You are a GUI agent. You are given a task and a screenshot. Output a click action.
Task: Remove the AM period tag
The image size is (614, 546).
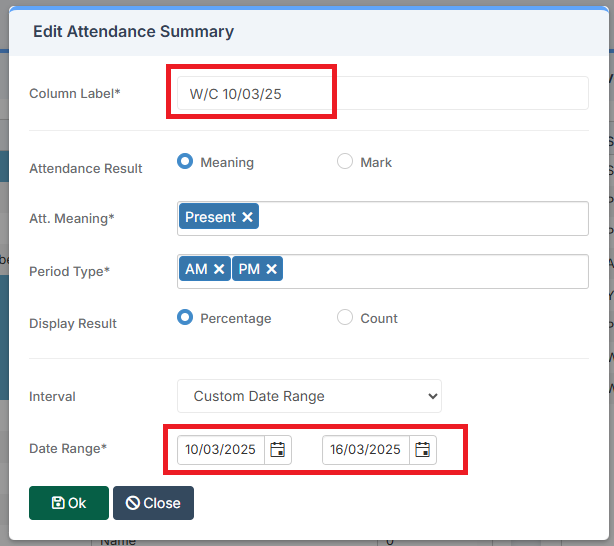click(219, 269)
